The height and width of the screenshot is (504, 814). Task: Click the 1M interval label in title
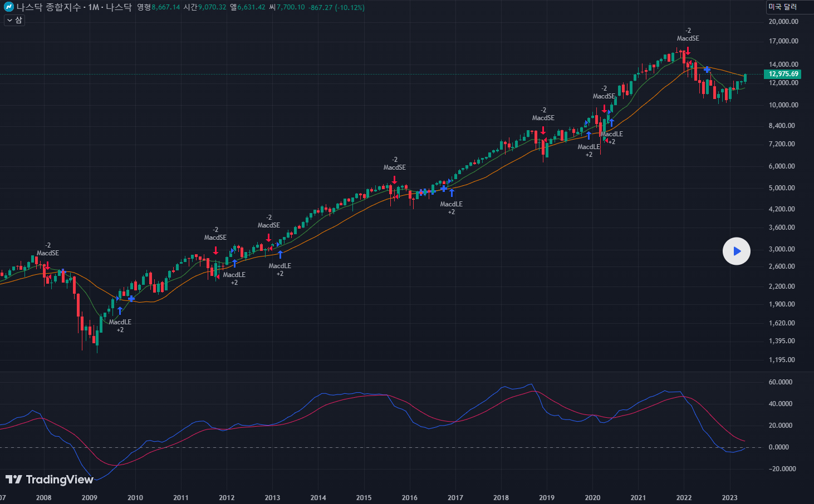click(94, 7)
